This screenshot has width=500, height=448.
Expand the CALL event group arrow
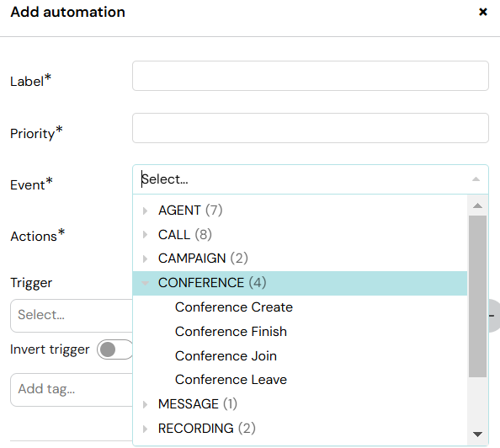(145, 235)
